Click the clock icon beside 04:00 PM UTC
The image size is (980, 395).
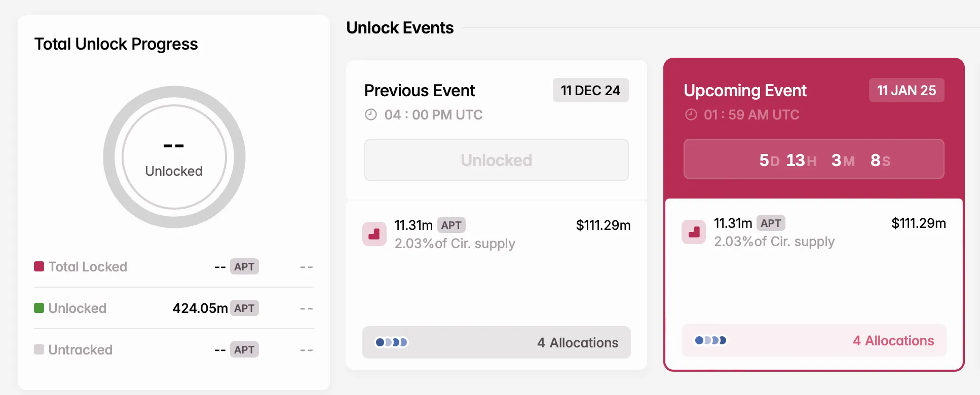(370, 114)
